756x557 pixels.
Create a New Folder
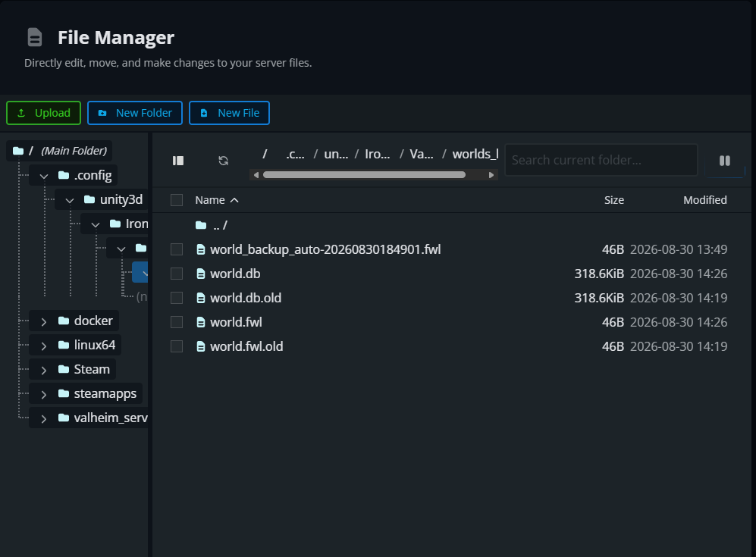click(135, 113)
